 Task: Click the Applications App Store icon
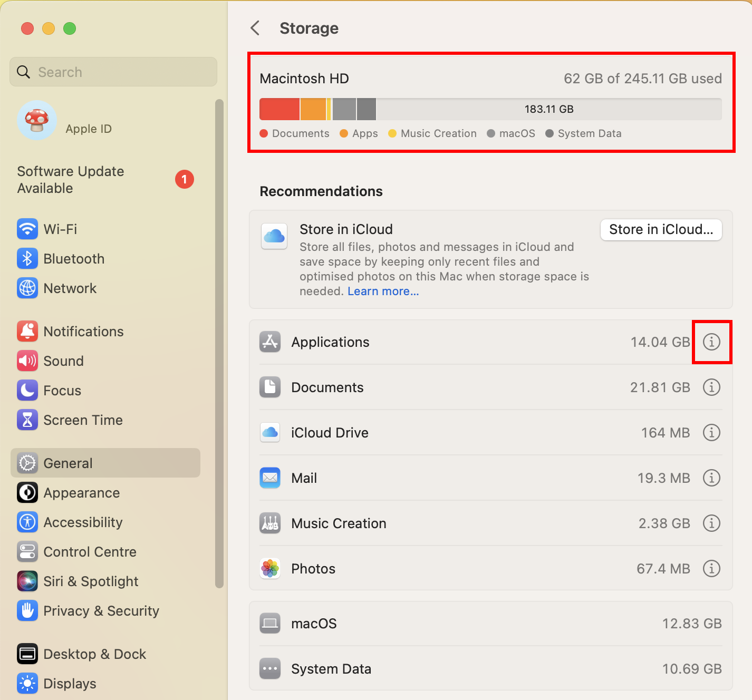coord(270,342)
